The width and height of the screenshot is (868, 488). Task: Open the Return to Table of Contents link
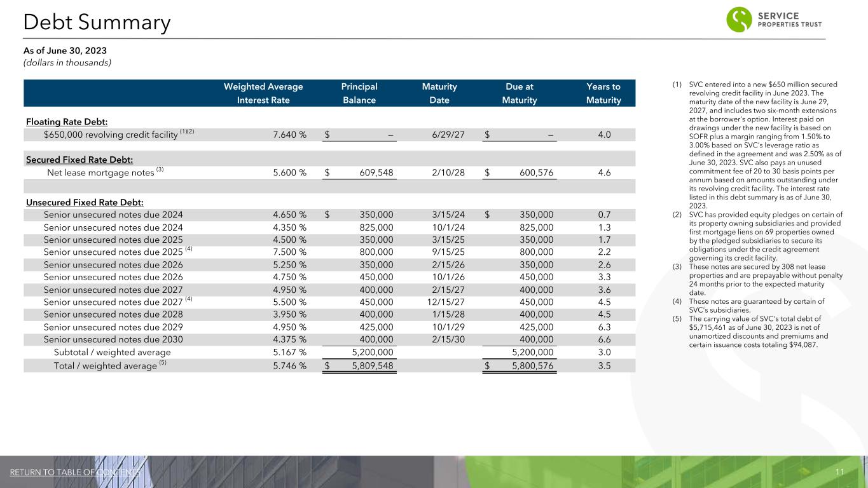click(75, 472)
